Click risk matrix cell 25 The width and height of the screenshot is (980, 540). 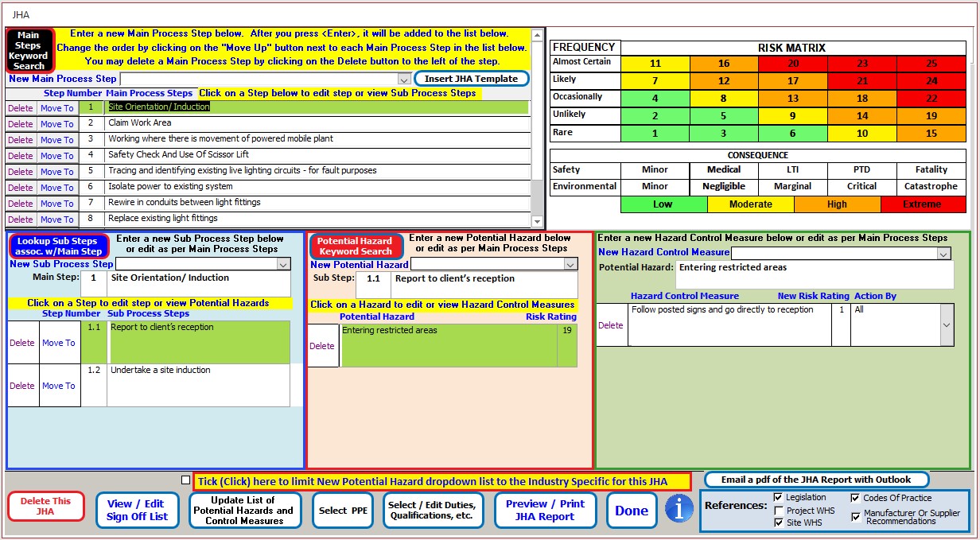point(931,64)
